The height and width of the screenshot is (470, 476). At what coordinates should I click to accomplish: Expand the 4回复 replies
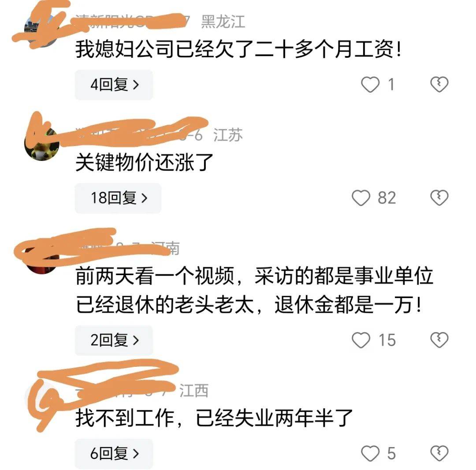pos(114,85)
